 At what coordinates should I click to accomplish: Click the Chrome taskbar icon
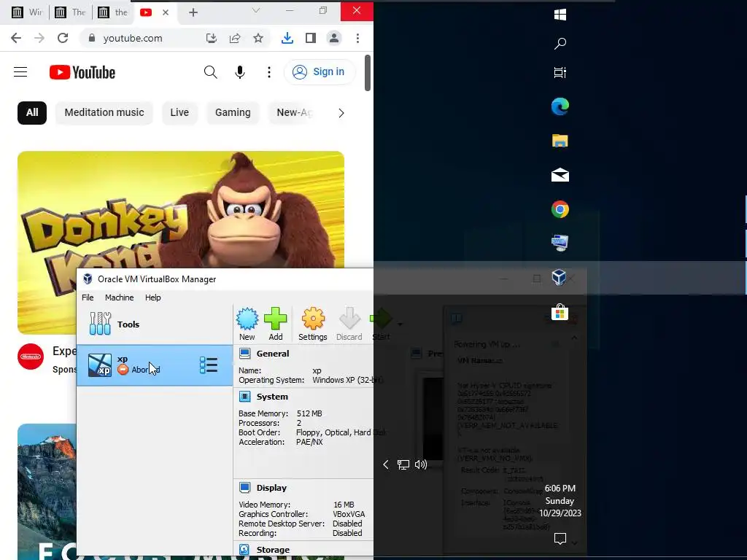click(x=560, y=209)
